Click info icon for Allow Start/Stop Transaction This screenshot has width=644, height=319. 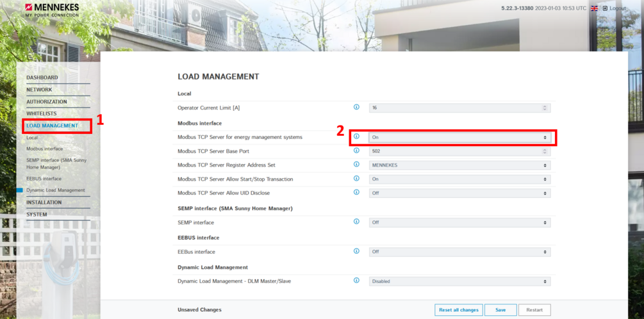click(356, 179)
